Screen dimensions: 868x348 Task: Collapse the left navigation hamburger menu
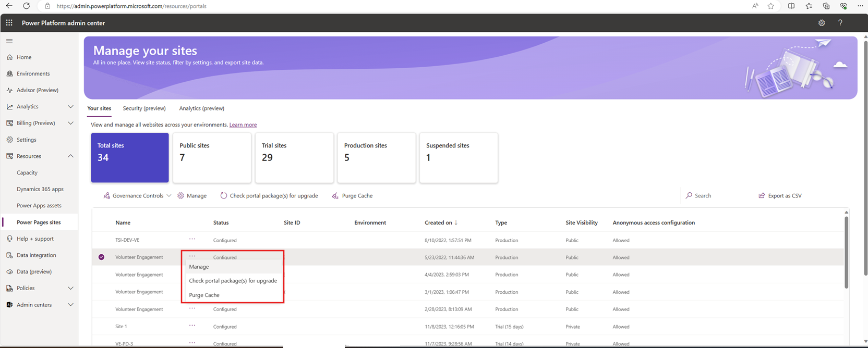point(9,41)
